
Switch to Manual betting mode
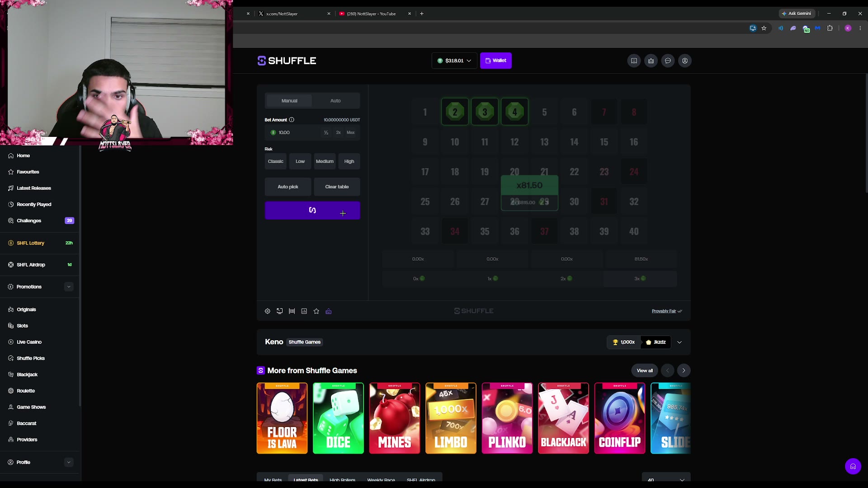(289, 101)
